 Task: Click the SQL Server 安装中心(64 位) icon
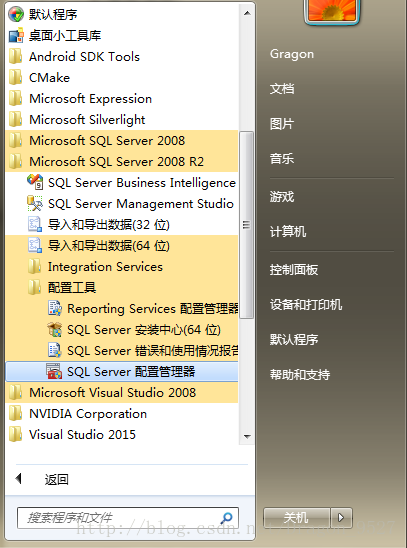coord(54,329)
